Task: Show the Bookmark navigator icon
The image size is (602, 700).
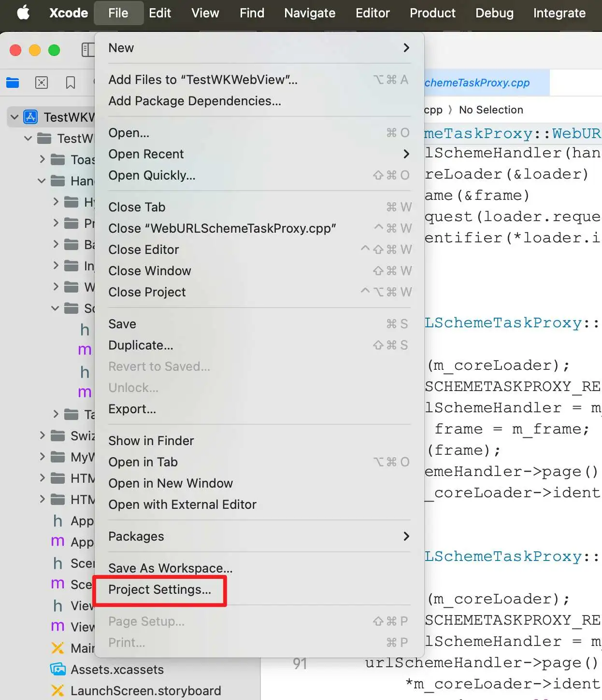Action: 71,83
